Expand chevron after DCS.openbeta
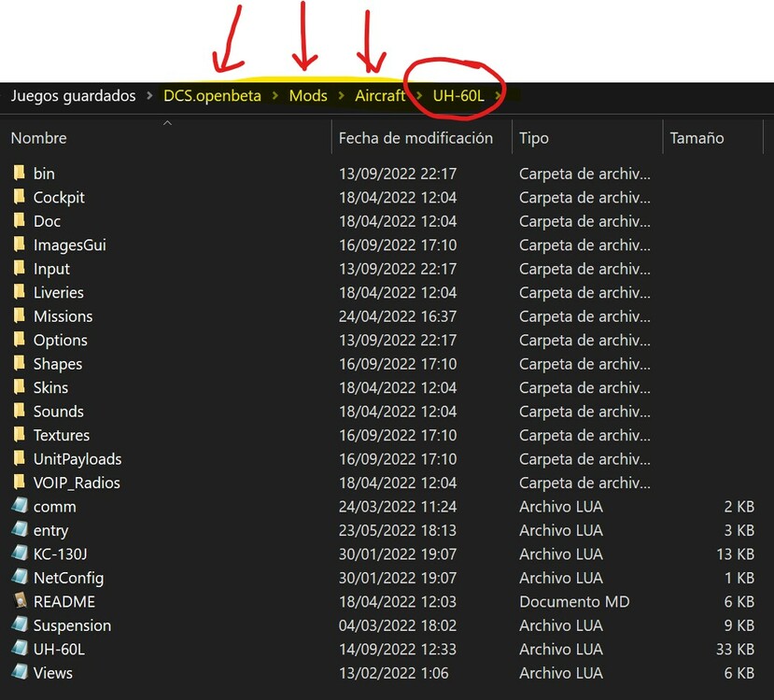Image resolution: width=774 pixels, height=700 pixels. (274, 96)
